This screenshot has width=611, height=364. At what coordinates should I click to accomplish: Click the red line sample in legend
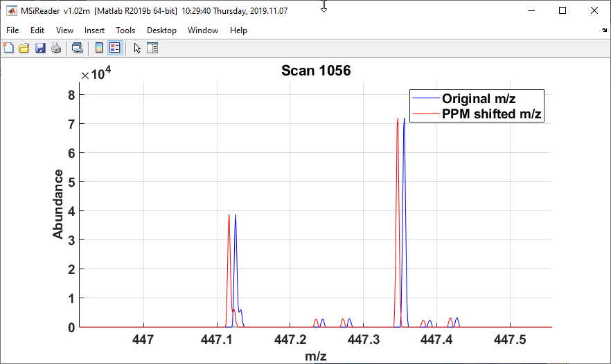click(x=426, y=113)
